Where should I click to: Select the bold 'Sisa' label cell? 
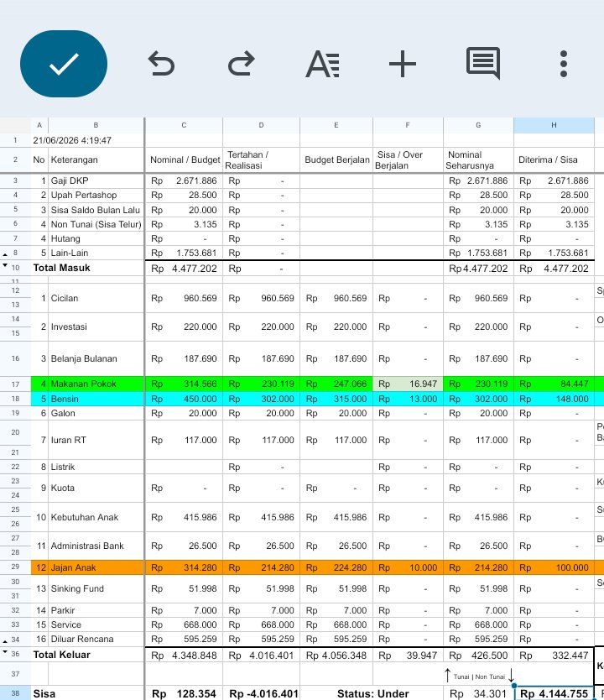click(x=87, y=693)
